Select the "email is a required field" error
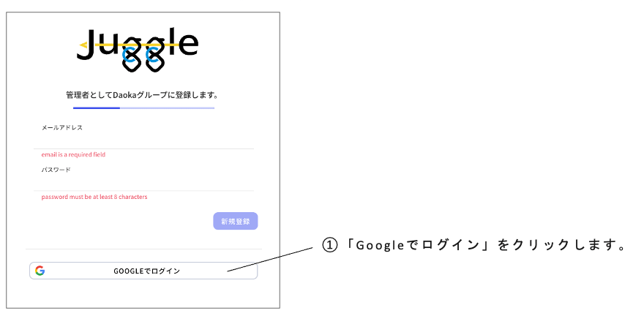Screen dimensions: 644x316 click(x=73, y=154)
